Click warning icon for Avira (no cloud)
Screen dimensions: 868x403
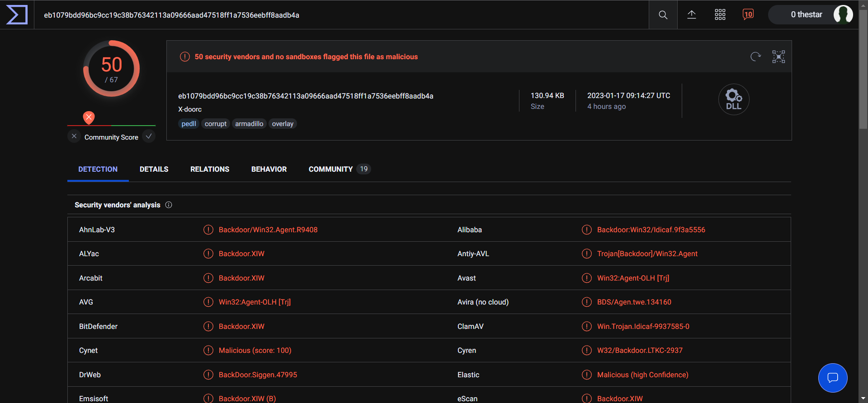point(587,302)
